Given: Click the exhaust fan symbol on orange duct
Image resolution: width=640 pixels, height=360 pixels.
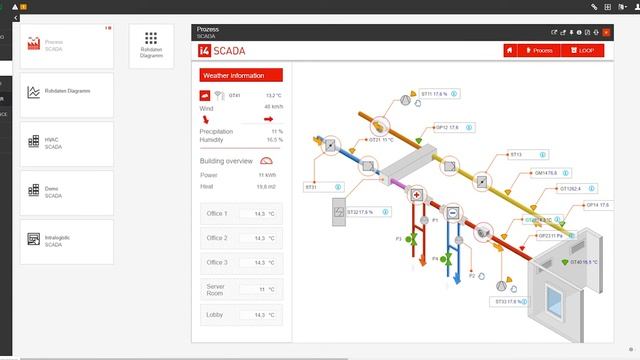Looking at the screenshot, I should click(380, 126).
